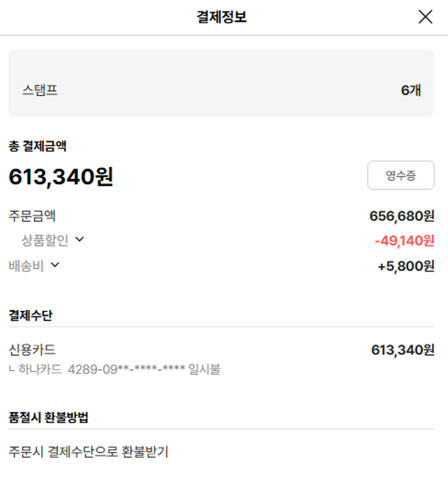Click the 6개 stamp count
This screenshot has width=448, height=493.
[x=411, y=90]
